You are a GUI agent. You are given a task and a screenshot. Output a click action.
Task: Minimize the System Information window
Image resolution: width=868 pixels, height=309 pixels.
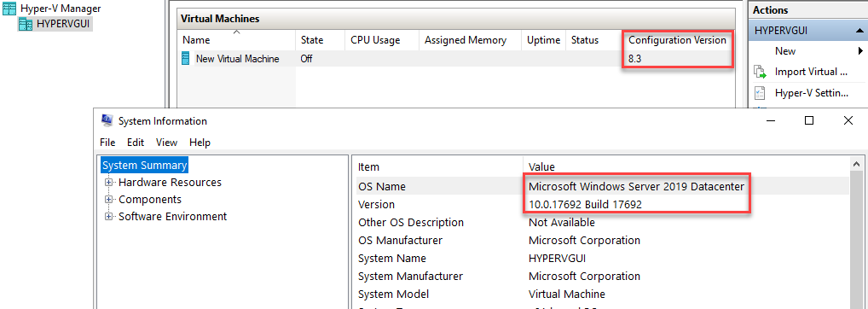[x=770, y=120]
